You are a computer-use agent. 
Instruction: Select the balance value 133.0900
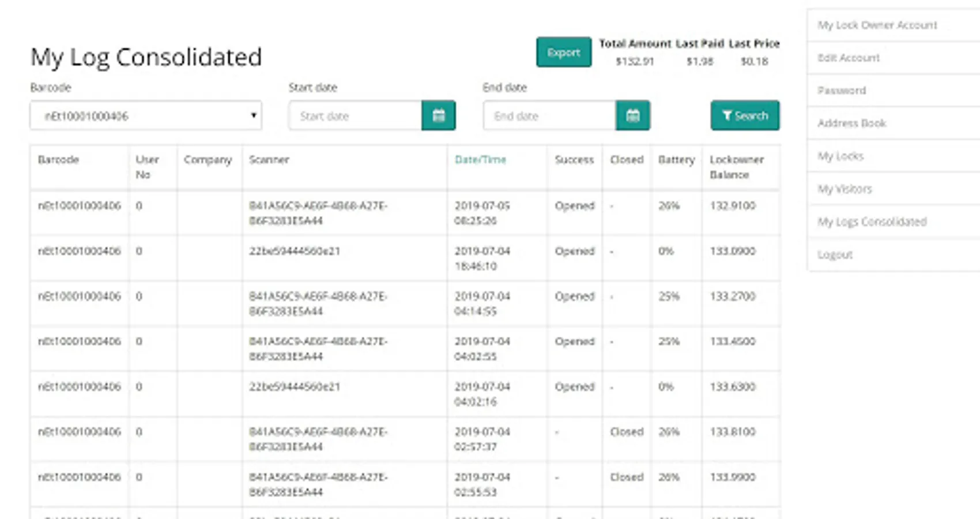click(x=733, y=251)
